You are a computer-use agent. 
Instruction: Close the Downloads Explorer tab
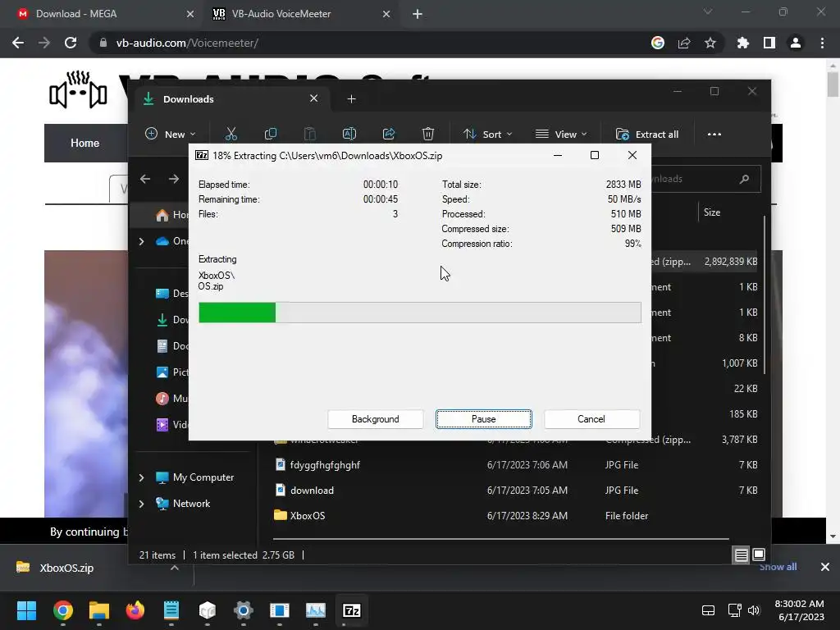coord(314,98)
